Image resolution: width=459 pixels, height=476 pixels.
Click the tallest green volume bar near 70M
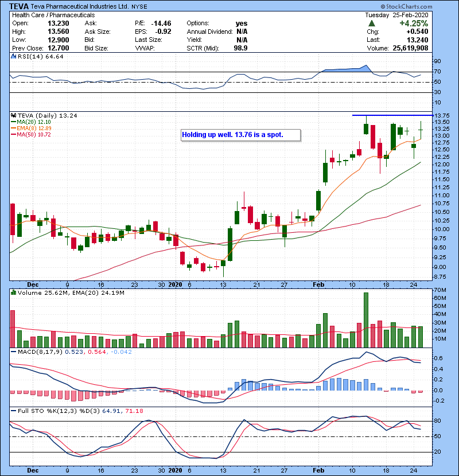(x=365, y=320)
